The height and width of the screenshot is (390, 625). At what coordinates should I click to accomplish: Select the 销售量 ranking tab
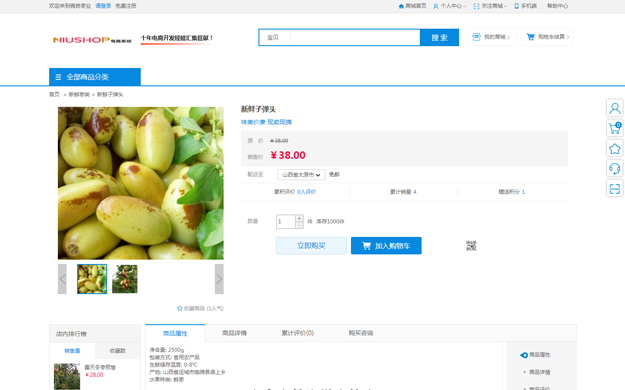click(x=72, y=351)
